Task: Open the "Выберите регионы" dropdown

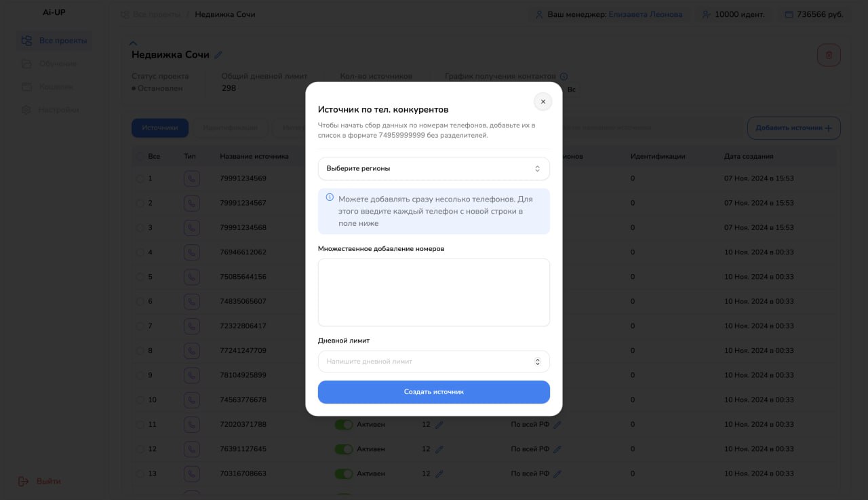Action: [x=434, y=168]
